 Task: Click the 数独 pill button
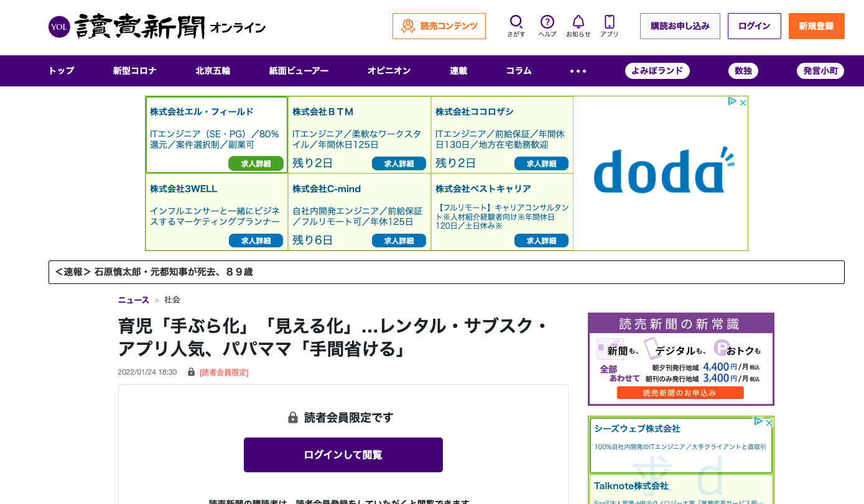pos(743,71)
